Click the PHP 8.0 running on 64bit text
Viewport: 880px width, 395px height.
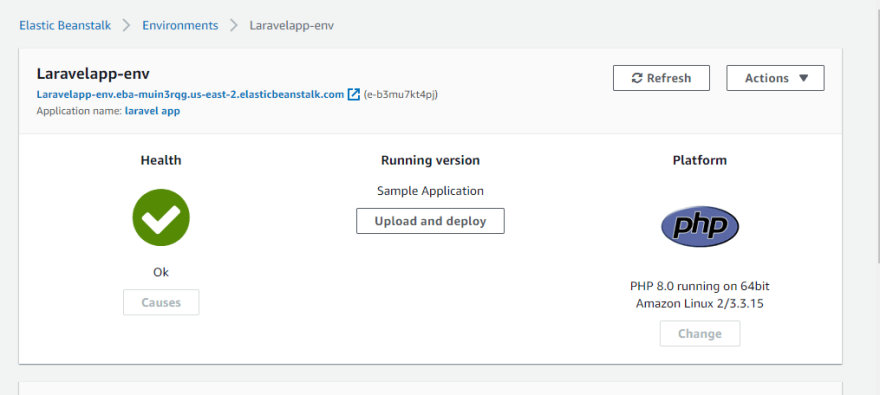[700, 286]
